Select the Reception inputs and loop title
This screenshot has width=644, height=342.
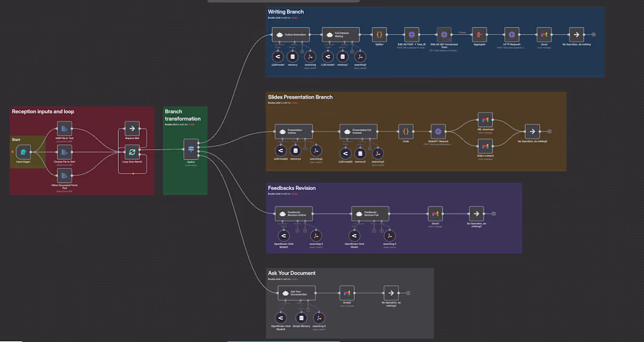pos(43,112)
